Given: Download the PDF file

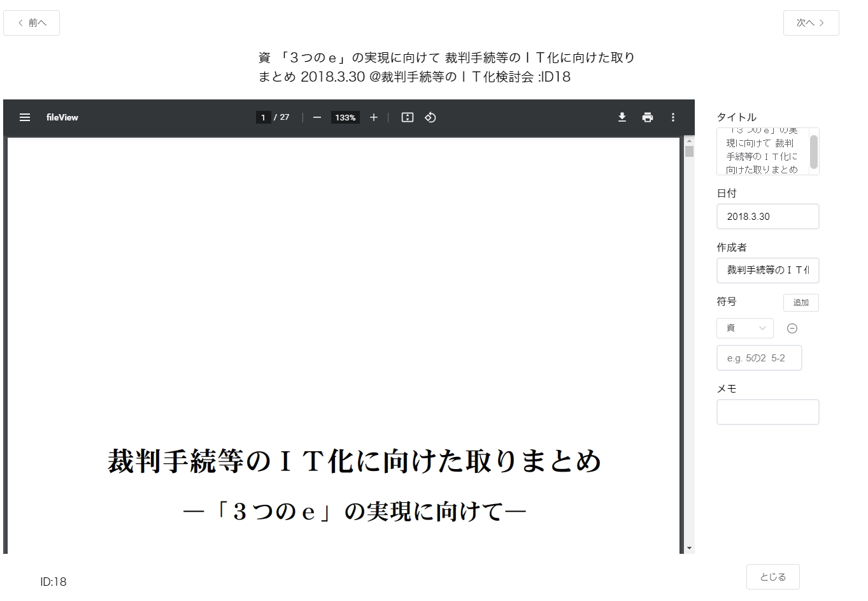Looking at the screenshot, I should [x=622, y=117].
